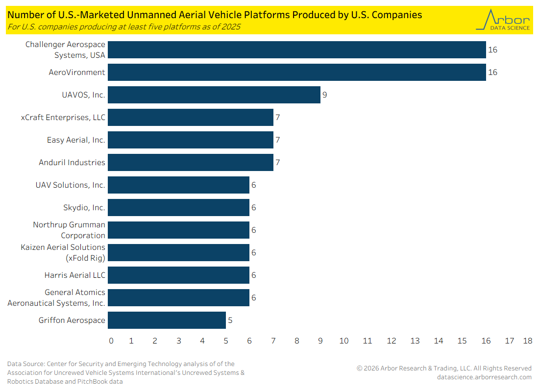Select the Harris Aerial LLC label
The height and width of the screenshot is (392, 539).
click(x=74, y=275)
